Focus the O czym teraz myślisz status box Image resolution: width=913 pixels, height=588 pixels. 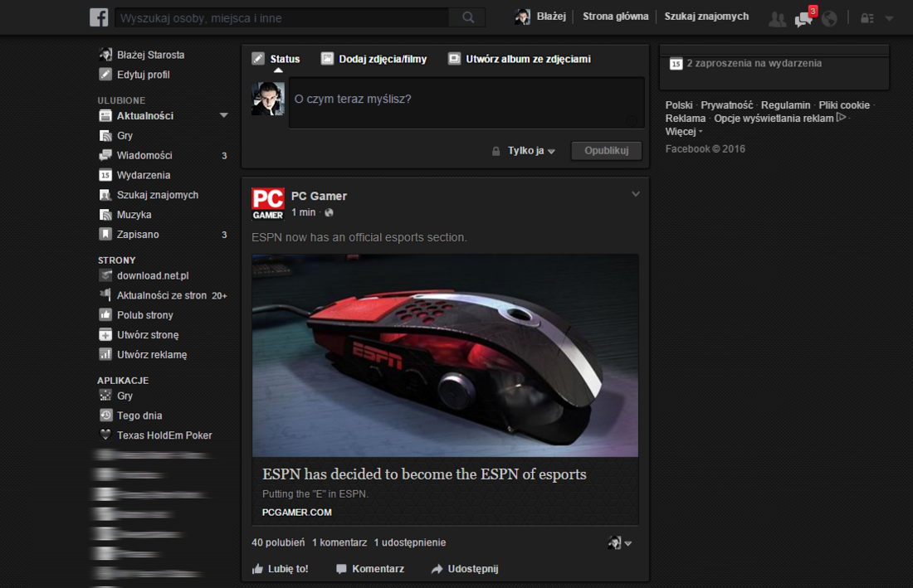(x=466, y=102)
